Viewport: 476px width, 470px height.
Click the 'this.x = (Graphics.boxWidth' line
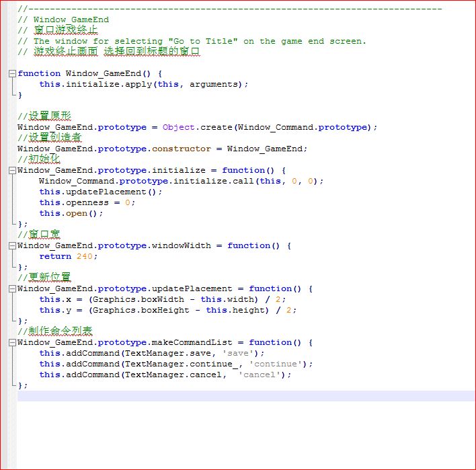pos(163,300)
